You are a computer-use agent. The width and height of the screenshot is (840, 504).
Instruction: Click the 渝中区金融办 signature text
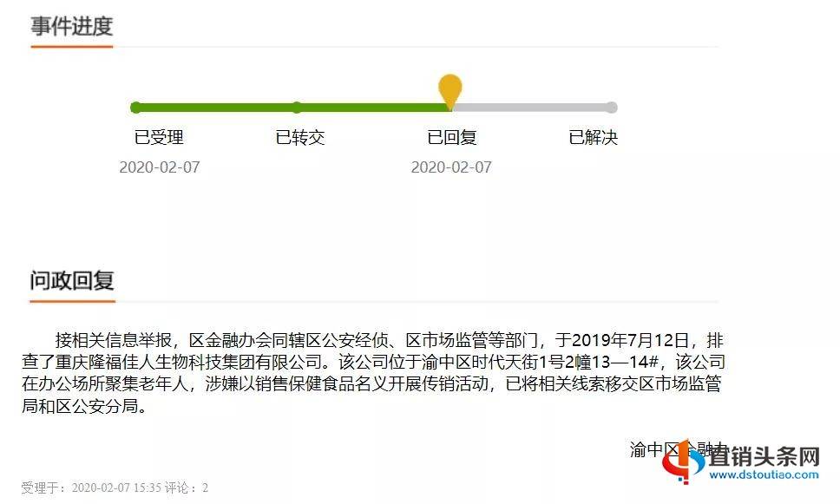click(679, 449)
